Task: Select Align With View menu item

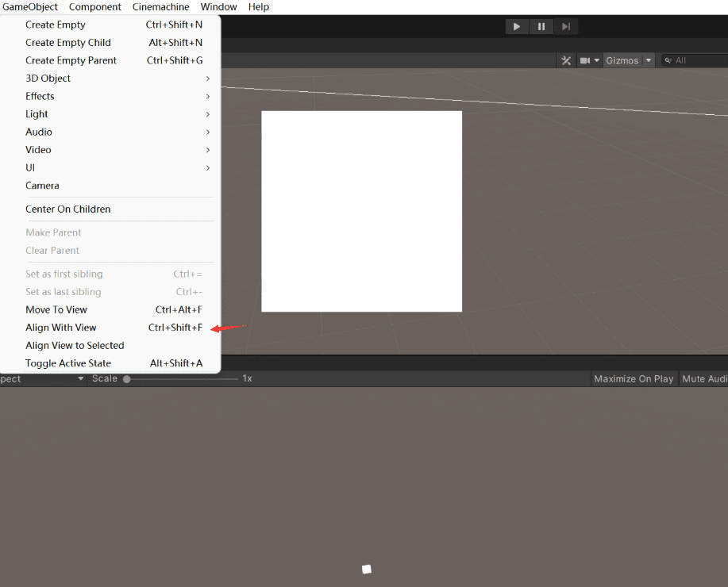Action: point(61,328)
